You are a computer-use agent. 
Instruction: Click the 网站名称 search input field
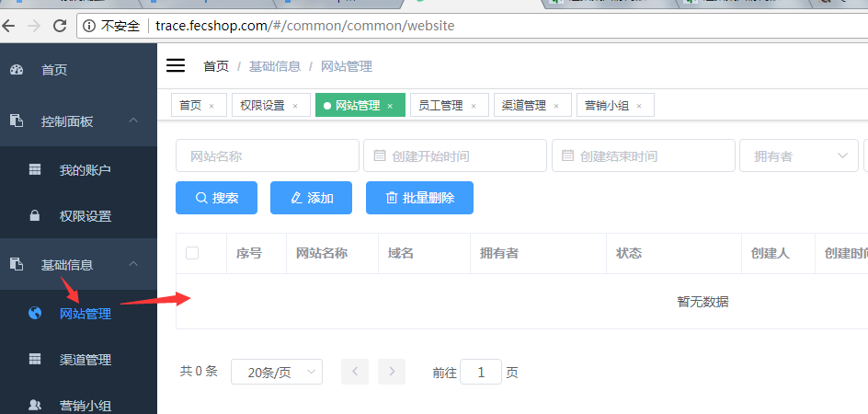pos(268,155)
